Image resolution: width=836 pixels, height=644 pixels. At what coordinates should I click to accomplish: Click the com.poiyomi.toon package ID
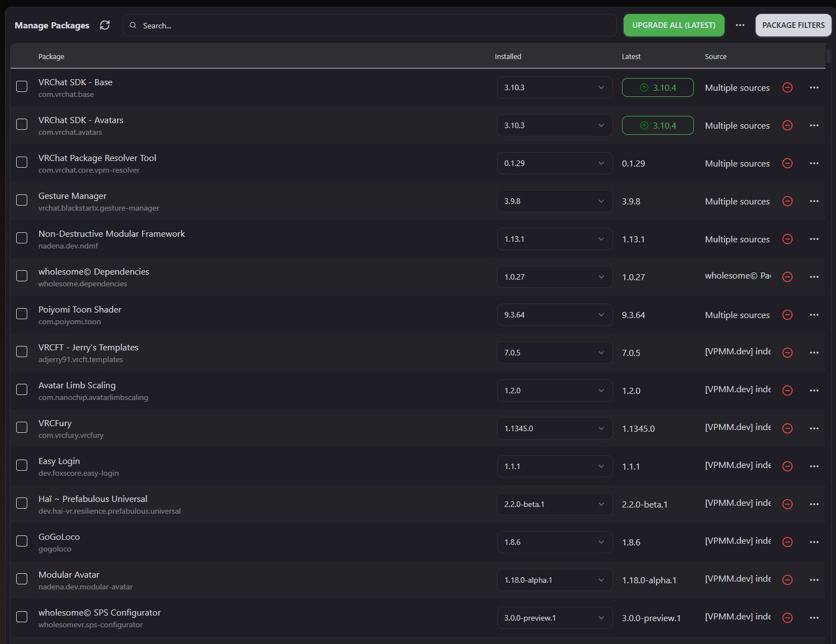(x=70, y=321)
